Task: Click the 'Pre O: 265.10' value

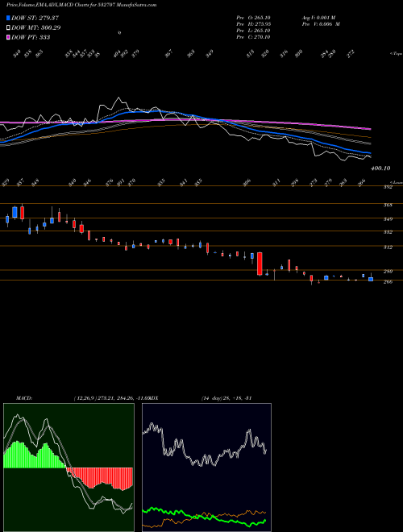Action: (x=253, y=17)
